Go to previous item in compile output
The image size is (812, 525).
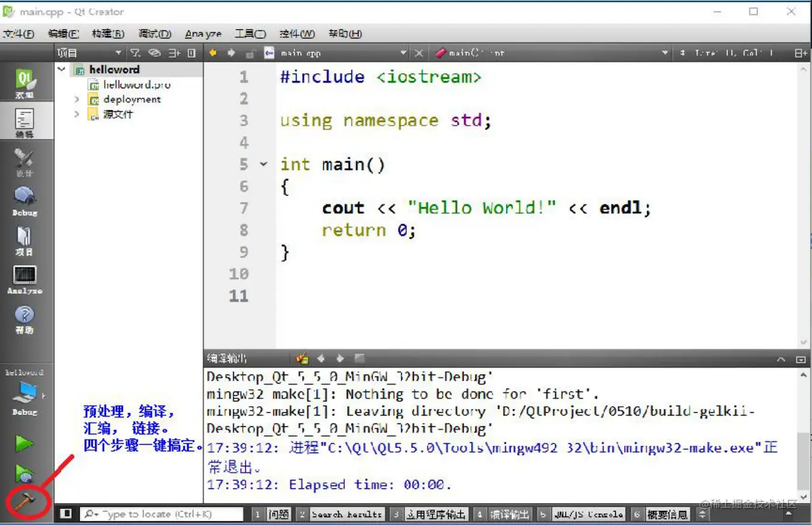click(x=321, y=358)
